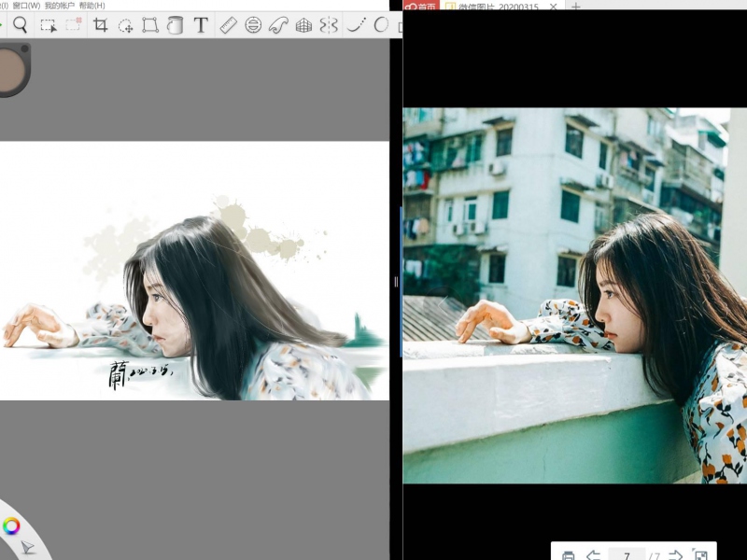Select the Text tool
The image size is (747, 560).
coord(201,25)
